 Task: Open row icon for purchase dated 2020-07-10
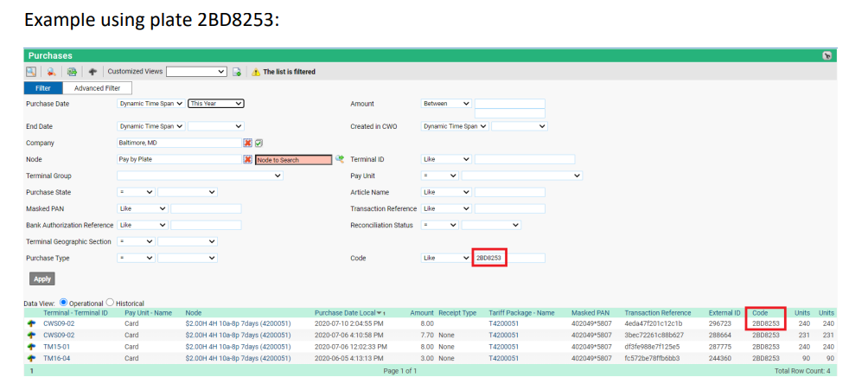tap(32, 323)
